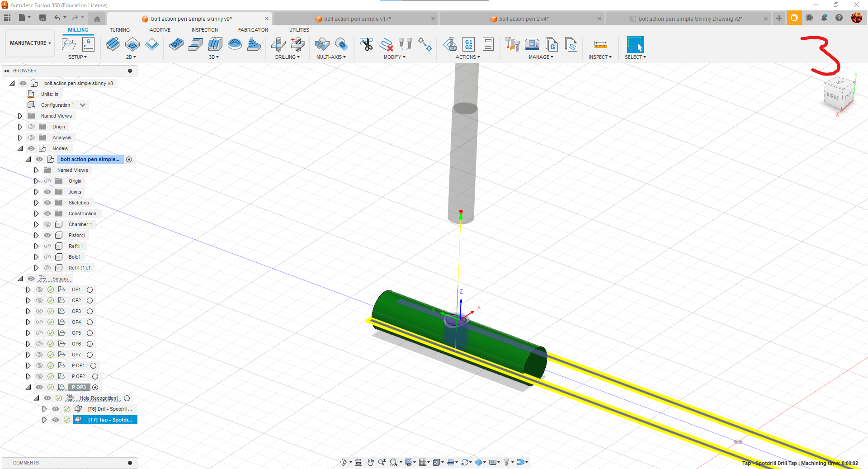Switch to the TURNING ribbon tab
The height and width of the screenshot is (469, 868).
[119, 30]
